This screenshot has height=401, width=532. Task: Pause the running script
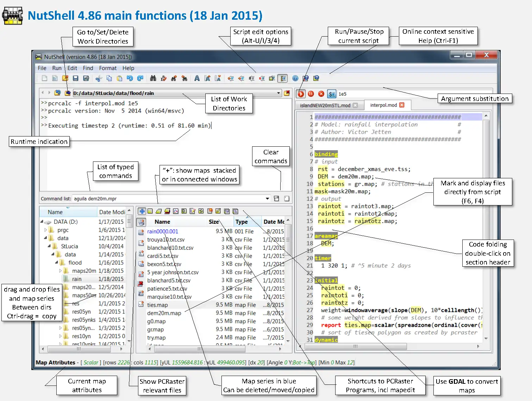311,94
